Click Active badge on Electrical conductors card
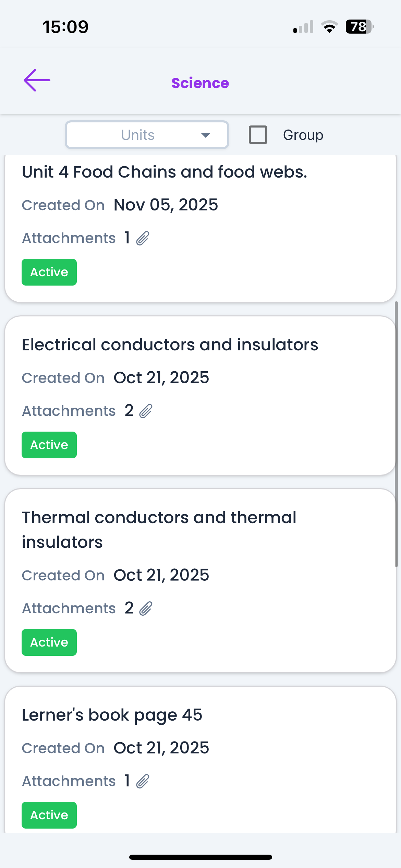The image size is (401, 868). (49, 445)
